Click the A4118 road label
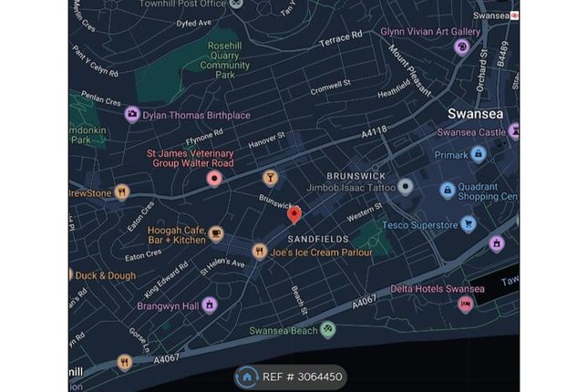588x392 pixels. point(374,132)
